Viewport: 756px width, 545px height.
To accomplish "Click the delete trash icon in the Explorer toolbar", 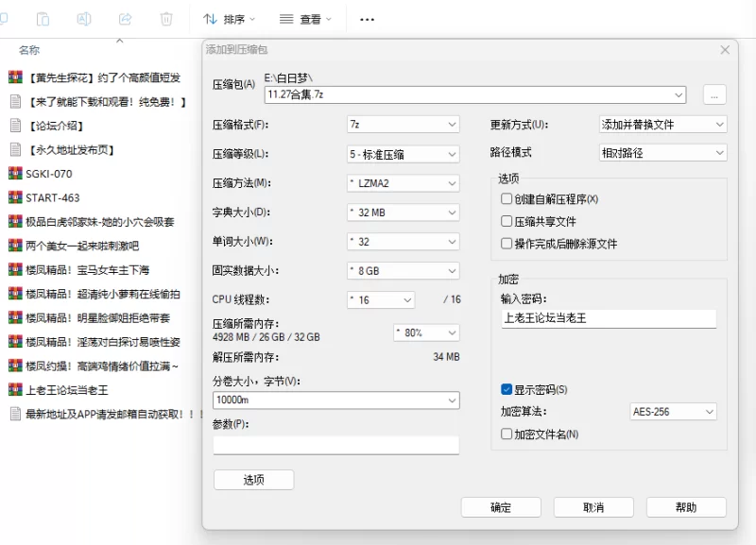I will click(166, 19).
